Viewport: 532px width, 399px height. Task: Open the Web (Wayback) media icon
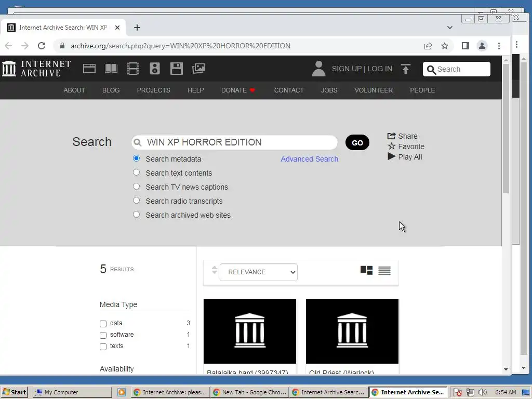coord(89,69)
